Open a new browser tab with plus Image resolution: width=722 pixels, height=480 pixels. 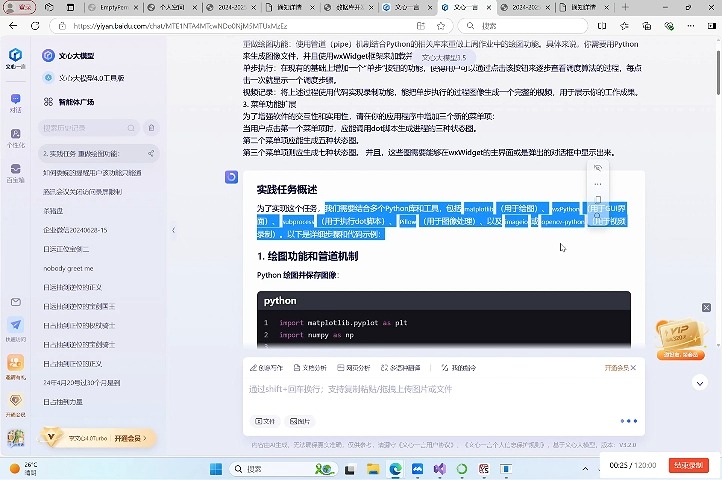click(x=625, y=7)
